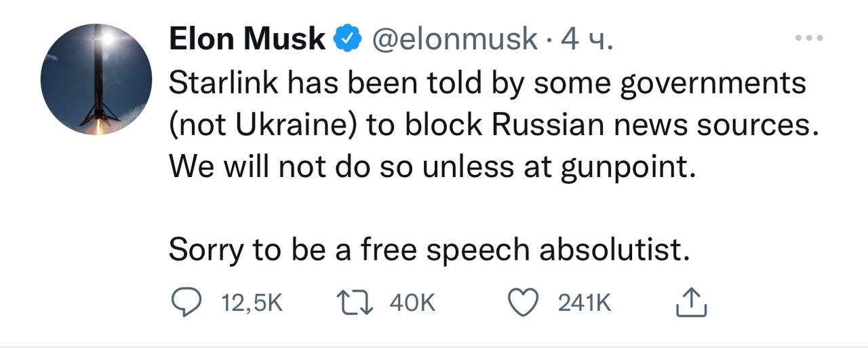Click the 12,5K reply count

coord(252,304)
